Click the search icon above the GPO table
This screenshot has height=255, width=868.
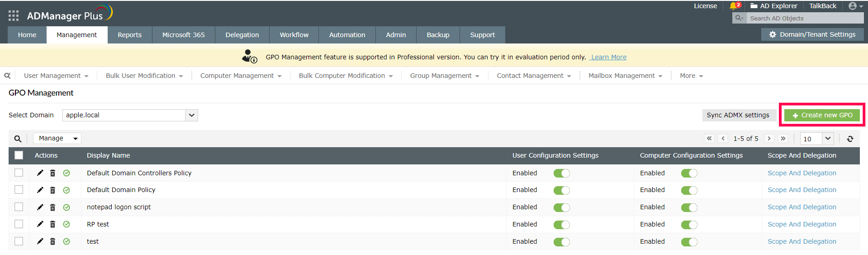tap(18, 139)
